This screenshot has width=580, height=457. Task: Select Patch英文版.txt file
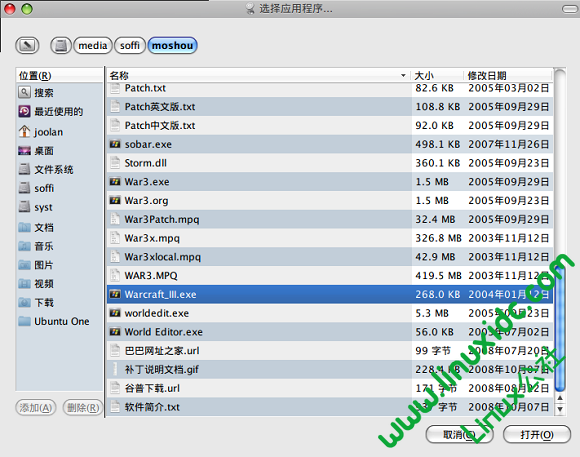tap(330, 107)
